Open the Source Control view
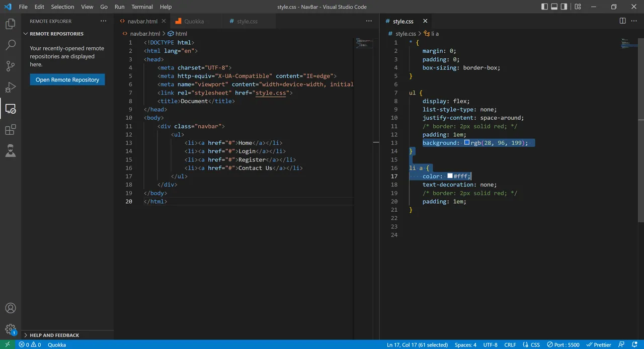This screenshot has height=349, width=644. (x=11, y=66)
